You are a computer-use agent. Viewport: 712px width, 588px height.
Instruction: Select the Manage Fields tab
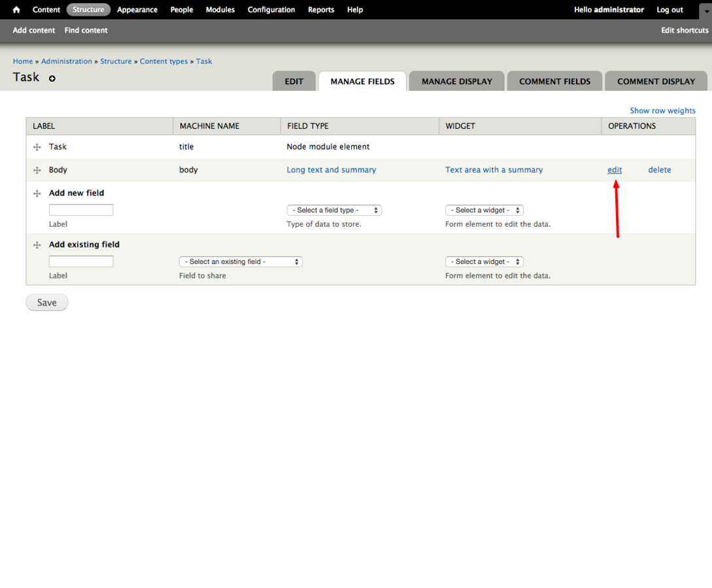[362, 81]
